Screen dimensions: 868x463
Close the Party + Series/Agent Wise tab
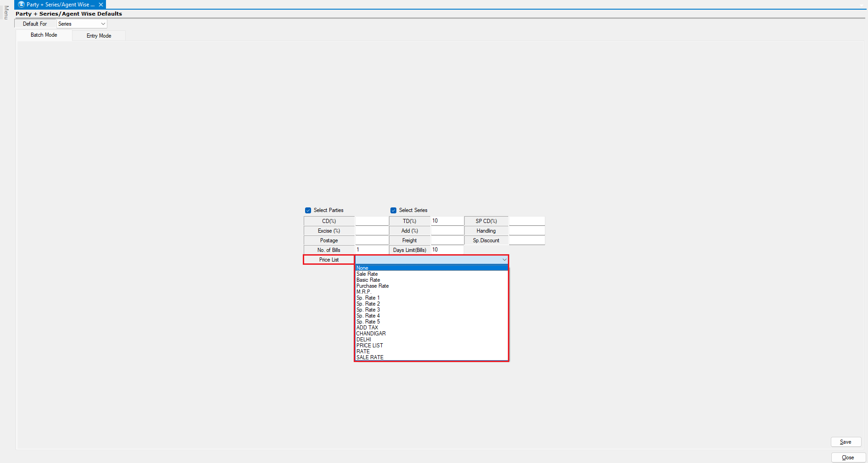101,5
